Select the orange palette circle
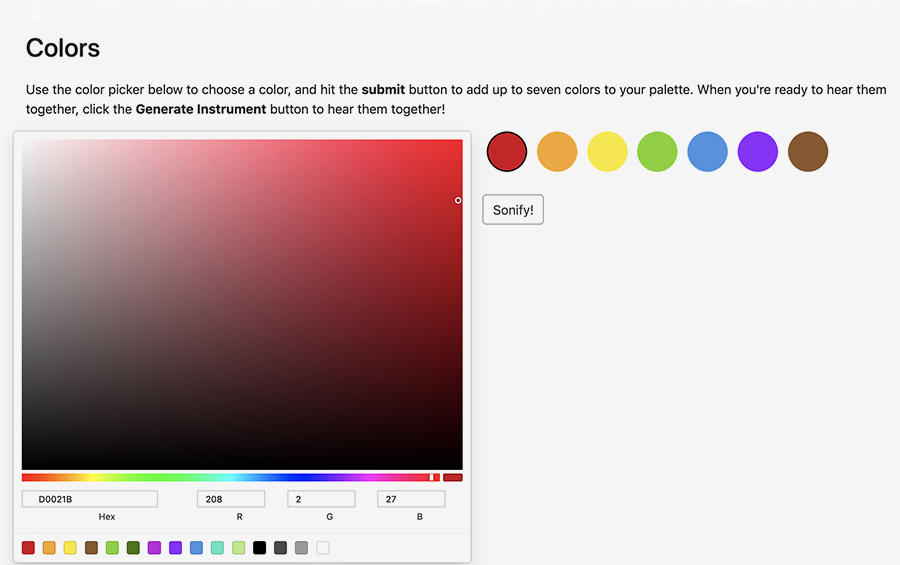The height and width of the screenshot is (565, 900). click(557, 152)
